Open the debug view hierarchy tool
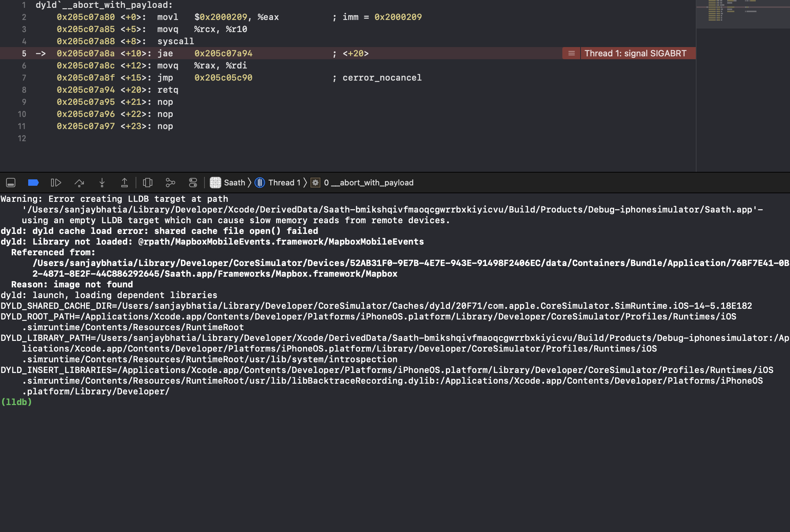This screenshot has height=532, width=790. coord(148,183)
